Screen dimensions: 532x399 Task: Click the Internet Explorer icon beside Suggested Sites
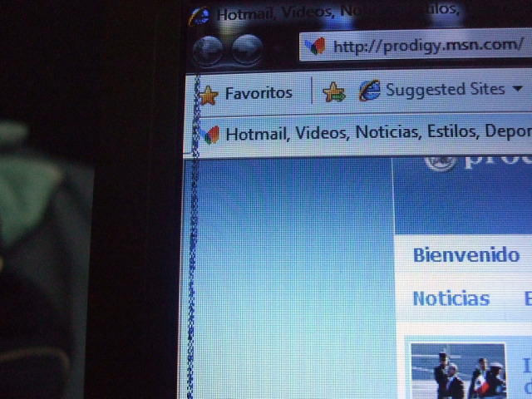point(370,91)
